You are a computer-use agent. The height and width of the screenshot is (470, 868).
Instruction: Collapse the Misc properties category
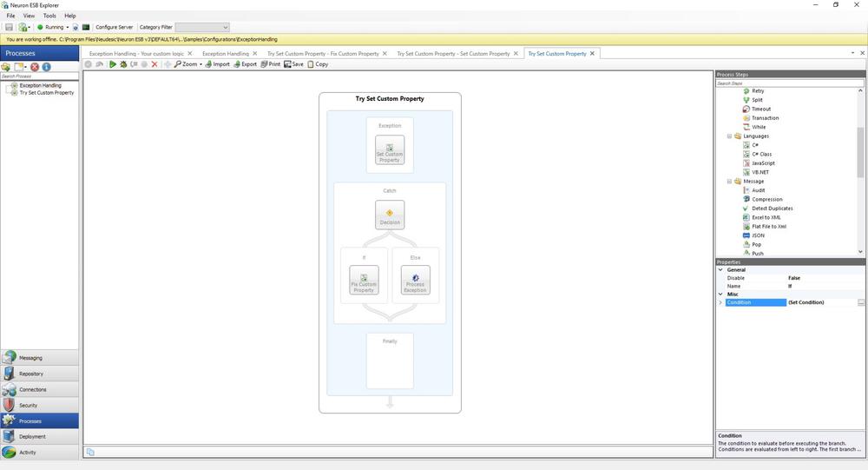720,295
